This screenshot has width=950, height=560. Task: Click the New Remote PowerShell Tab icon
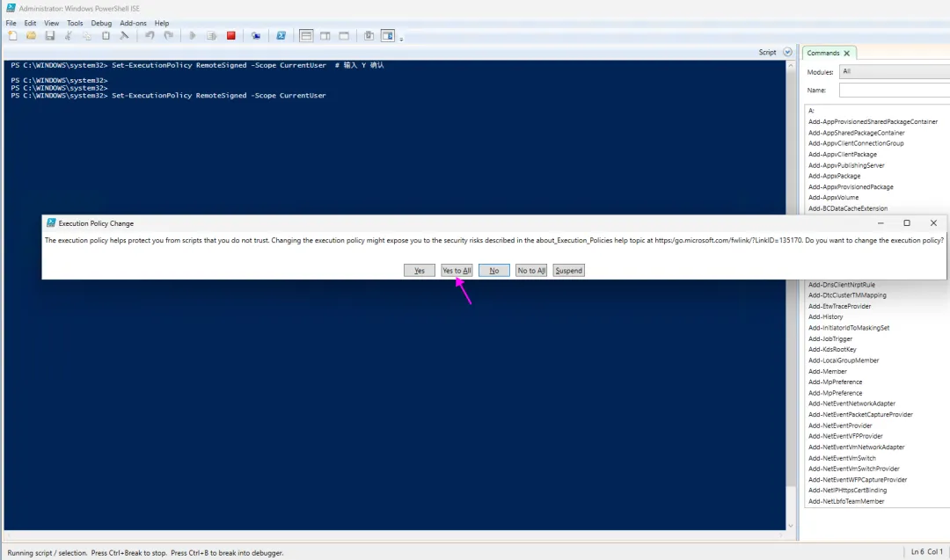(256, 36)
